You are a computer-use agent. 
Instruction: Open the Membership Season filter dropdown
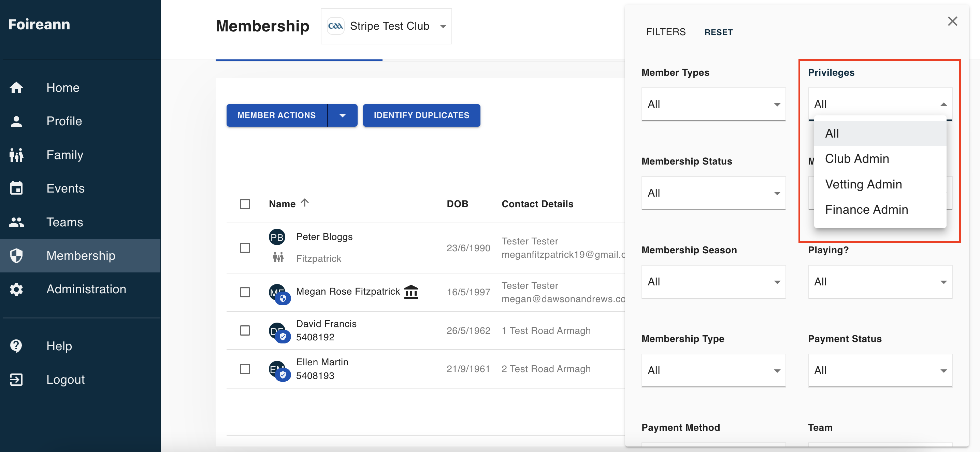coord(713,282)
